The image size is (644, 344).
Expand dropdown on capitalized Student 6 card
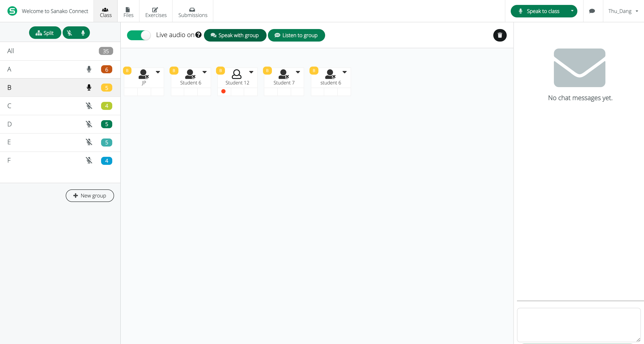pyautogui.click(x=205, y=72)
